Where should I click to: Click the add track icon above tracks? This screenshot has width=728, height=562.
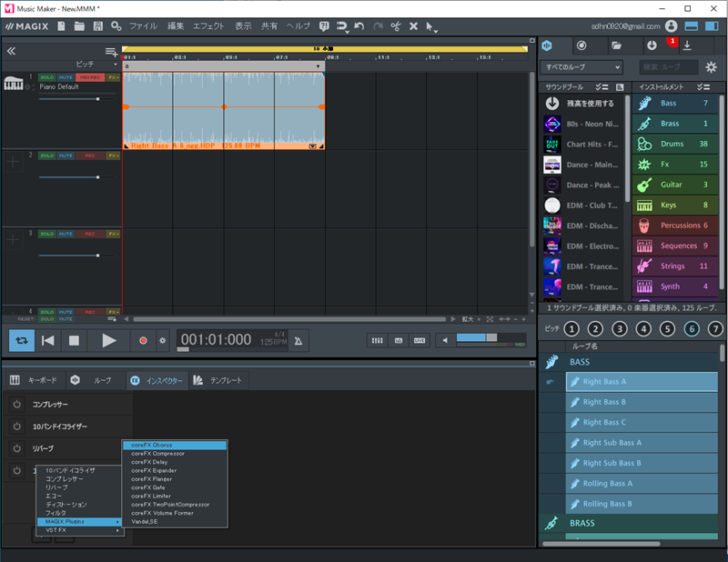pos(111,52)
